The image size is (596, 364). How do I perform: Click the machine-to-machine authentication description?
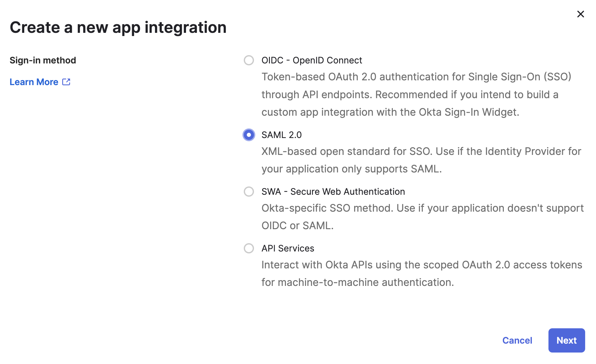(357, 282)
